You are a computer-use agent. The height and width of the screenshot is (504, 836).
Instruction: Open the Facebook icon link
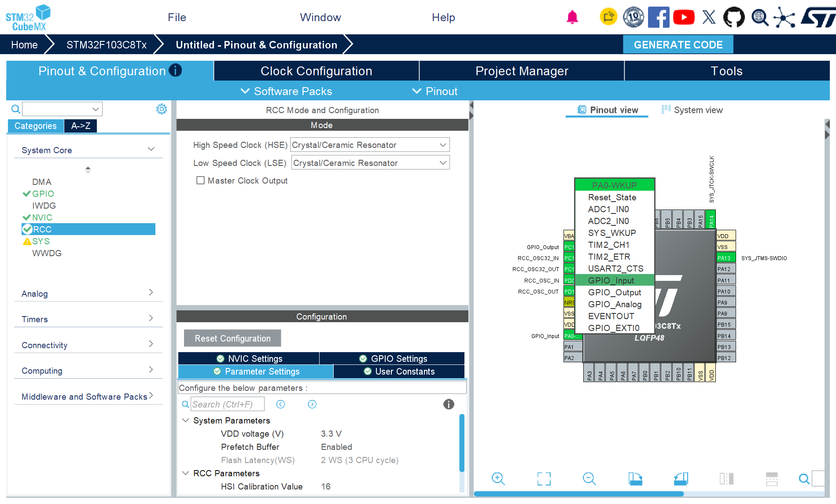click(x=659, y=17)
